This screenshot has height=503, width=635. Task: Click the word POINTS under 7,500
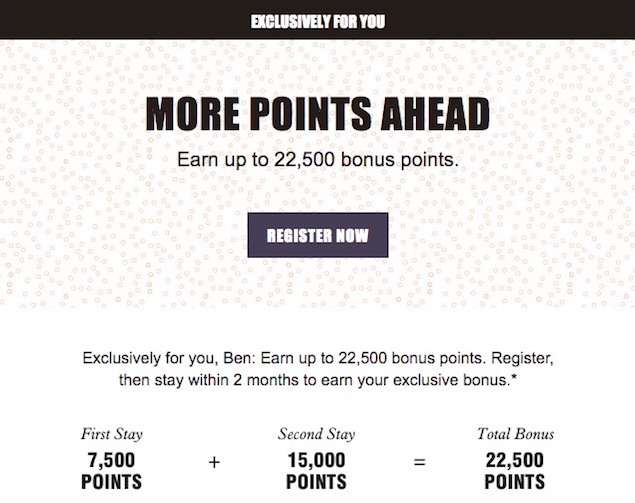[x=111, y=482]
